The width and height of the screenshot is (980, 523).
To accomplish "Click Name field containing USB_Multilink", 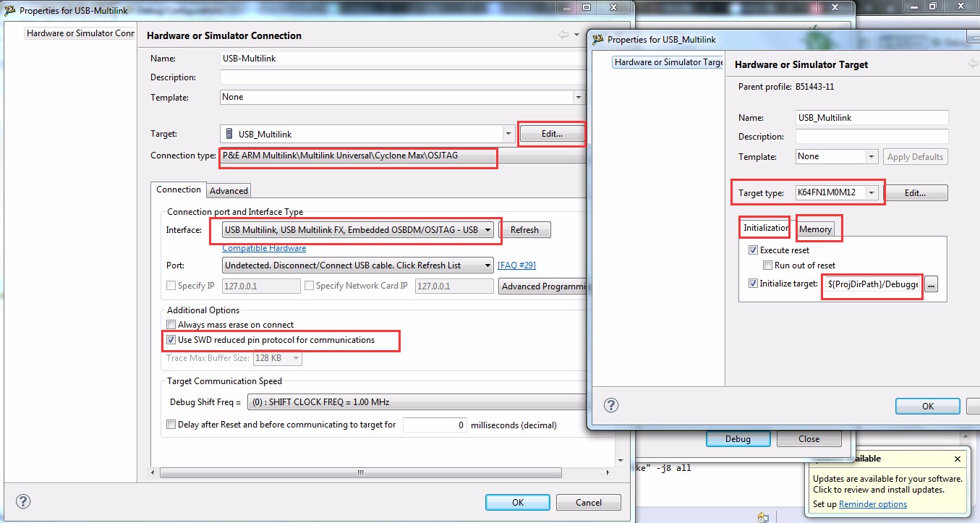I will click(x=872, y=118).
